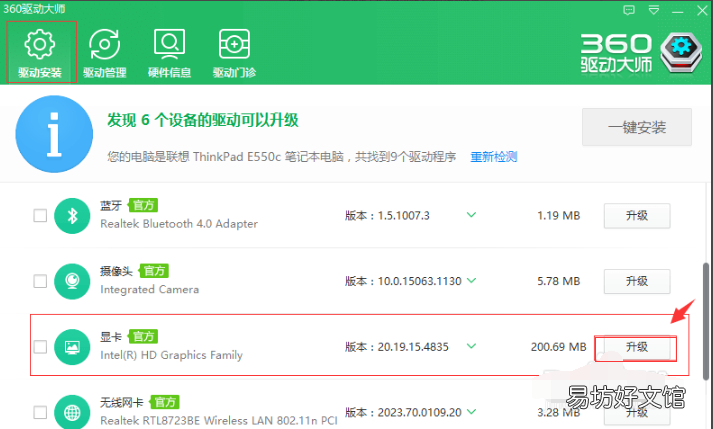
Task: Click the 360驱动大师 logo icon
Action: click(681, 52)
